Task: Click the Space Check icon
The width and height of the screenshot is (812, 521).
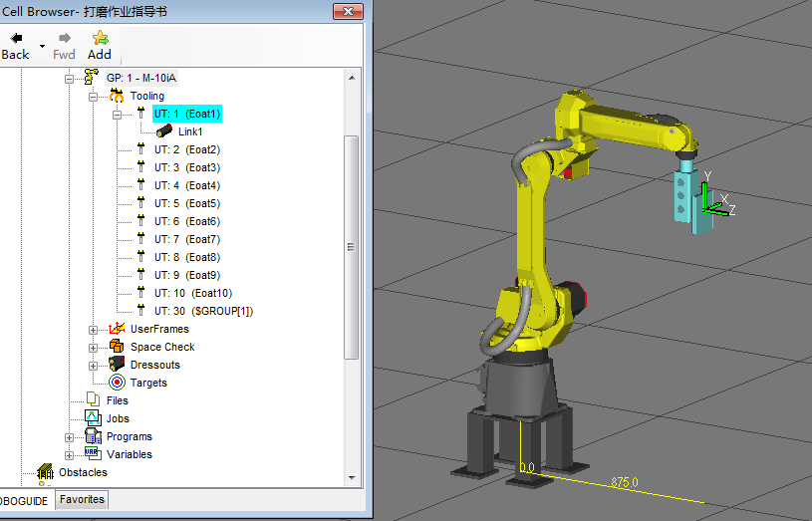Action: coord(117,348)
